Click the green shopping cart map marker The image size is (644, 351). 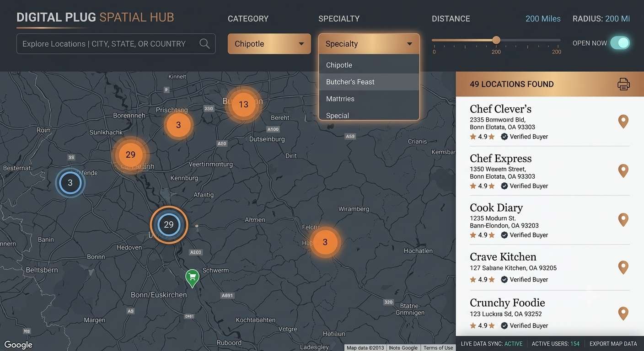tap(192, 277)
